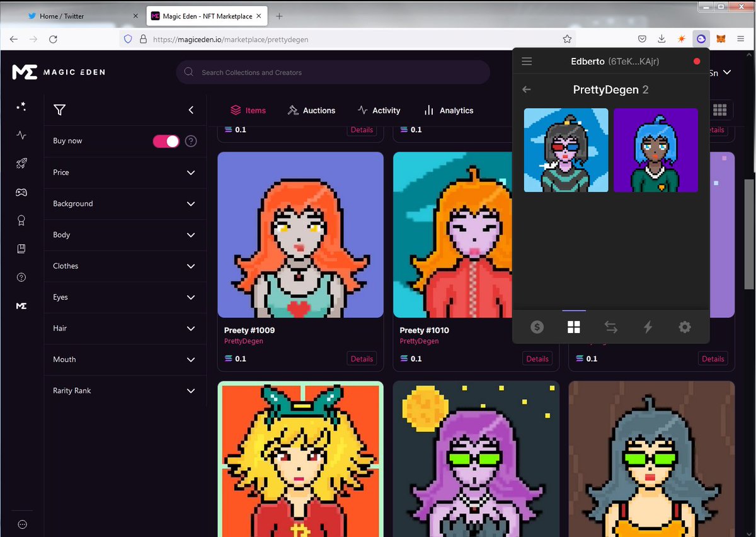Expand the Eyes filter
756x537 pixels.
click(x=125, y=297)
